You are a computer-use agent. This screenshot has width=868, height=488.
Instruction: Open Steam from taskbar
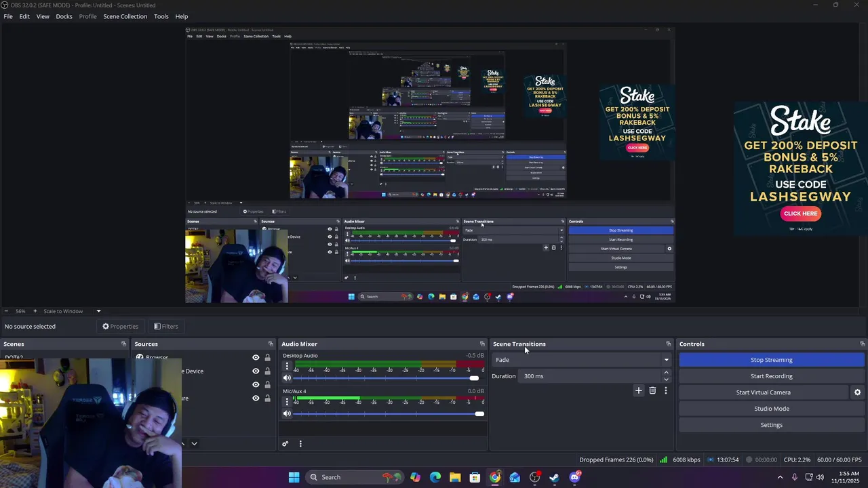pyautogui.click(x=554, y=477)
